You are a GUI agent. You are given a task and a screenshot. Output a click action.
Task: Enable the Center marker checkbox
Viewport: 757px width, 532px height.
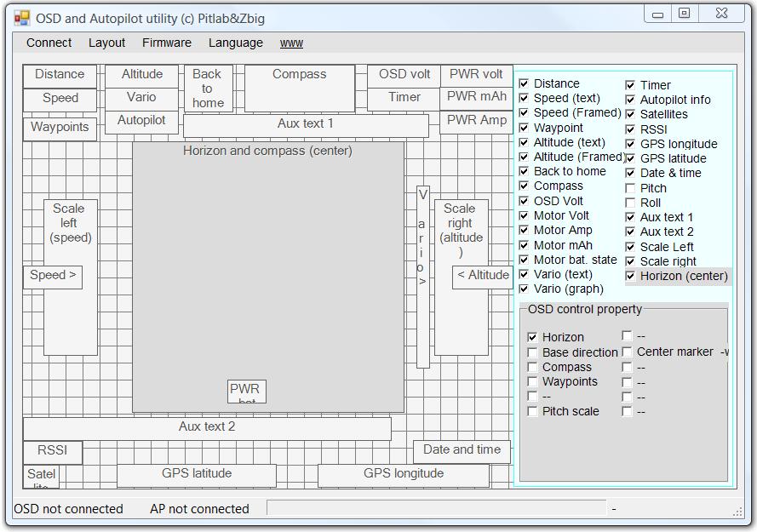tap(627, 352)
